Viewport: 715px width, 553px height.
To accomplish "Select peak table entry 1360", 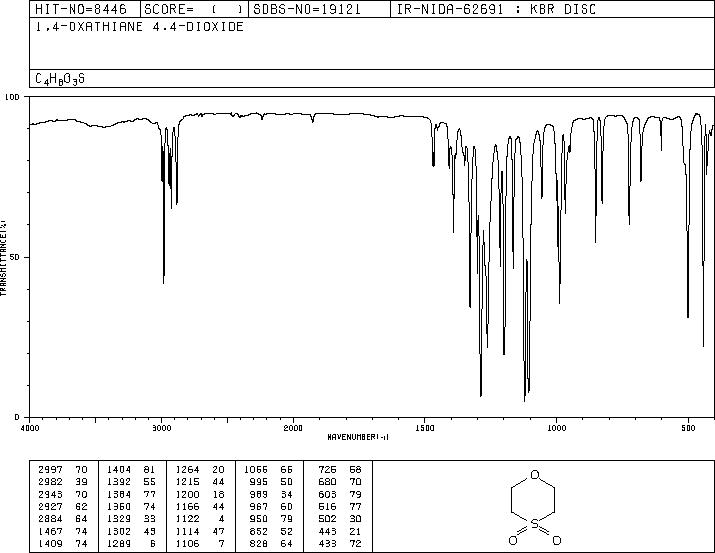I will tap(119, 506).
